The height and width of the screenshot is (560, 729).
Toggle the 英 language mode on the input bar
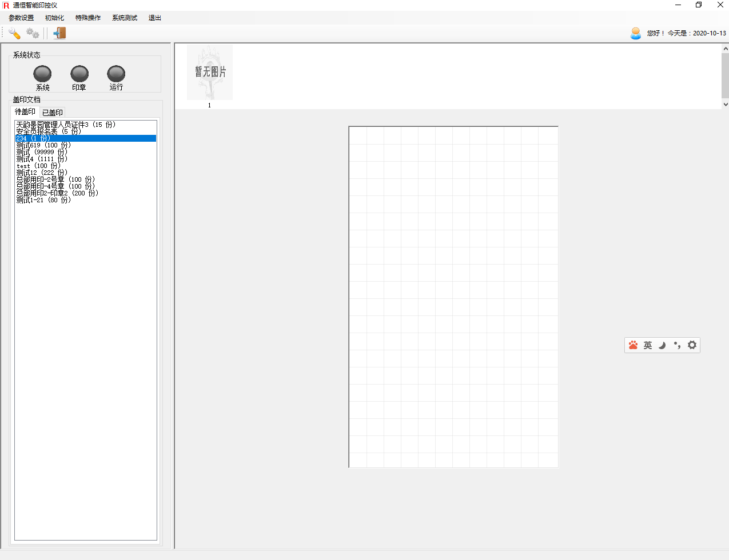coord(648,345)
